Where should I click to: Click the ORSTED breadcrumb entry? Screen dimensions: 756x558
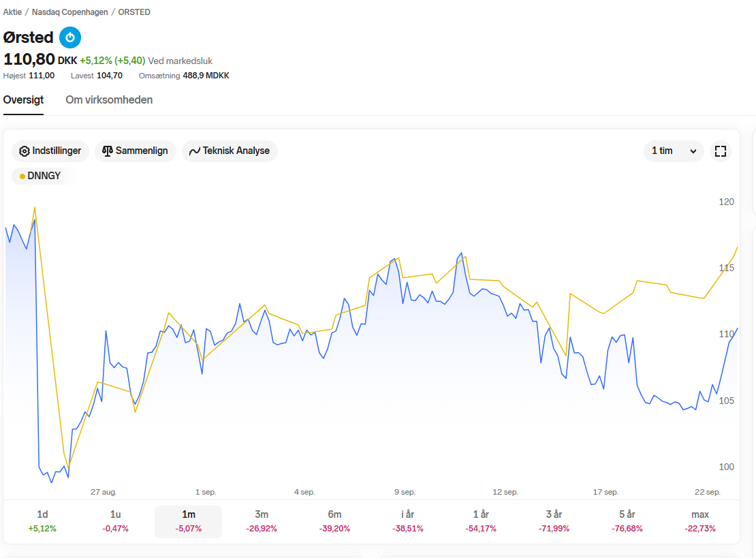[x=134, y=12]
